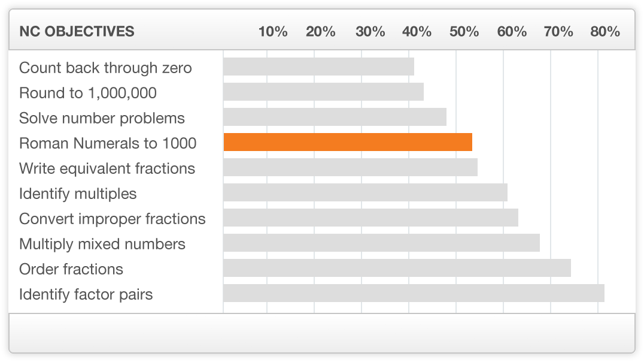Select the "Count back through zero" objective label
Image resolution: width=644 pixels, height=362 pixels.
105,68
